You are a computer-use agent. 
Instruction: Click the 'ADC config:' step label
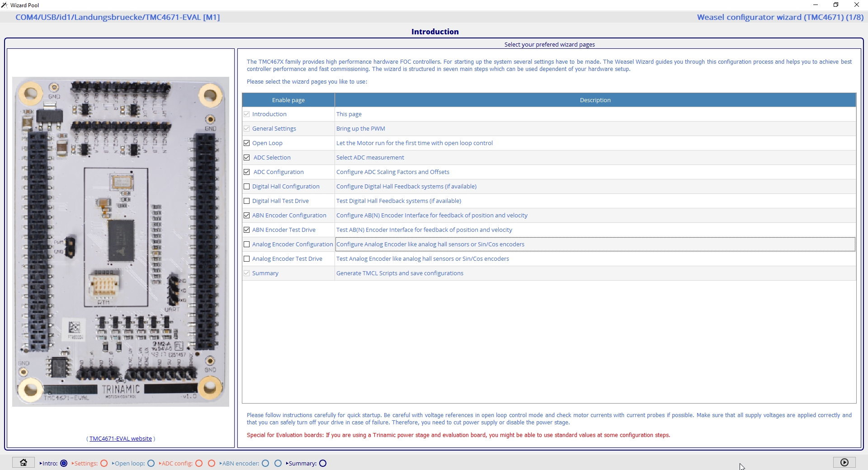[176, 463]
